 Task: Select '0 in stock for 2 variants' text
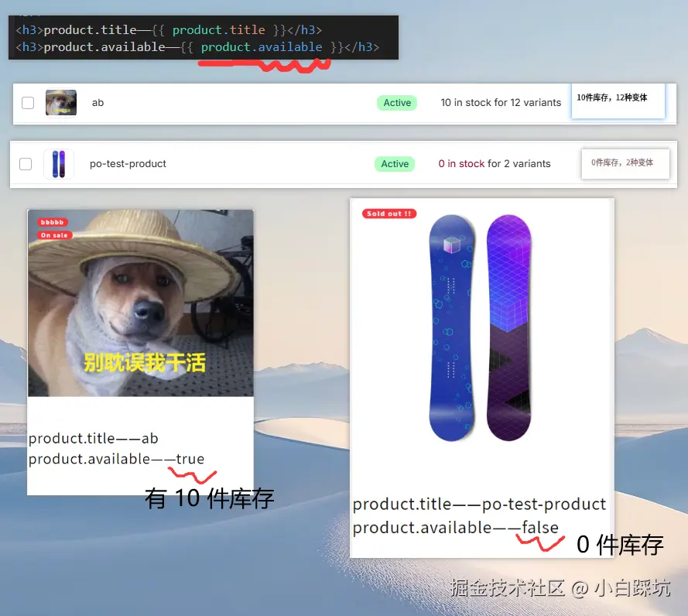coord(494,163)
